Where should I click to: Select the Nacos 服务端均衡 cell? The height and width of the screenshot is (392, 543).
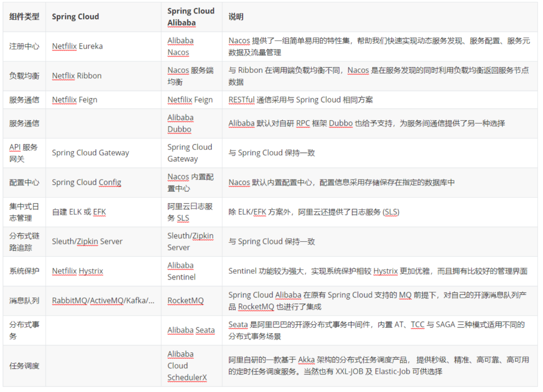coord(191,76)
